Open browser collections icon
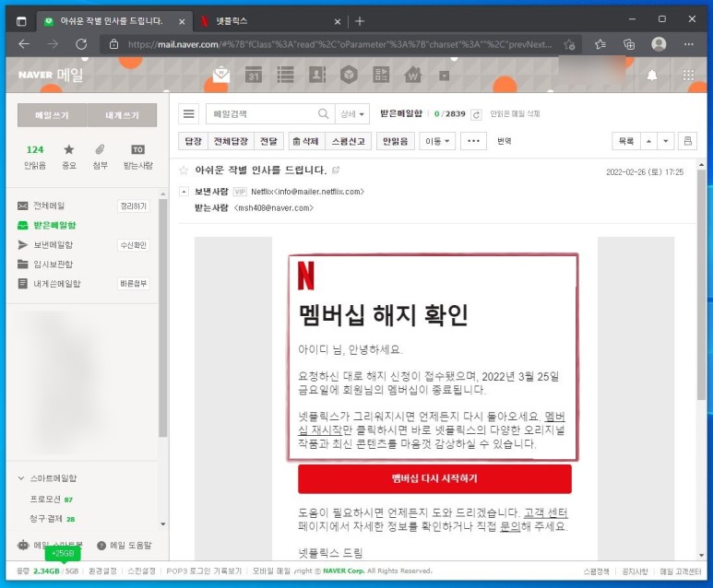The height and width of the screenshot is (588, 713). coord(629,44)
